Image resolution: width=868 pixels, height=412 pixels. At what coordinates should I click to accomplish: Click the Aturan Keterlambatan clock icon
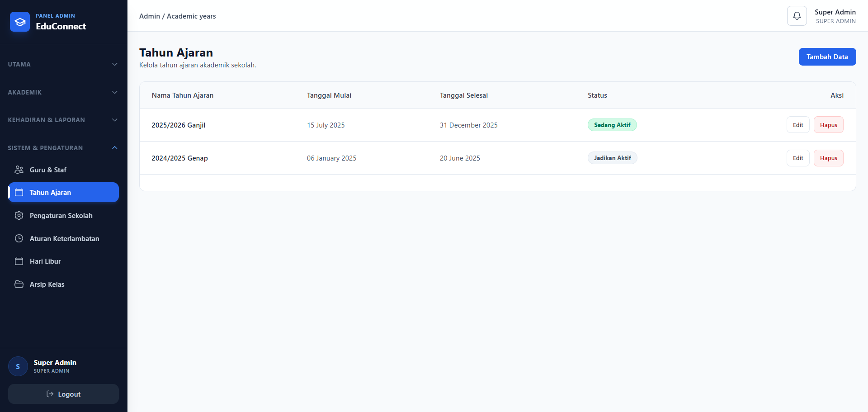(x=19, y=238)
